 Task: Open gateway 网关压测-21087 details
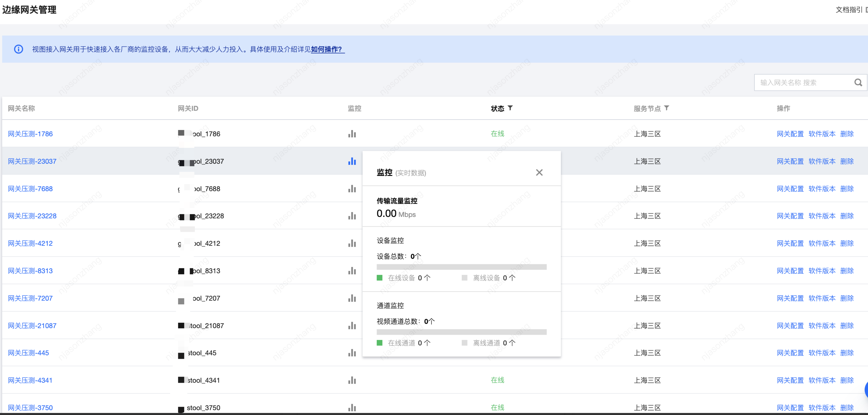32,326
